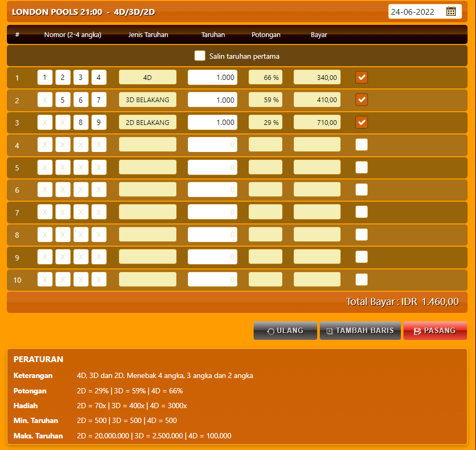
Task: Uncheck the row 3 checkbox
Action: 362,122
